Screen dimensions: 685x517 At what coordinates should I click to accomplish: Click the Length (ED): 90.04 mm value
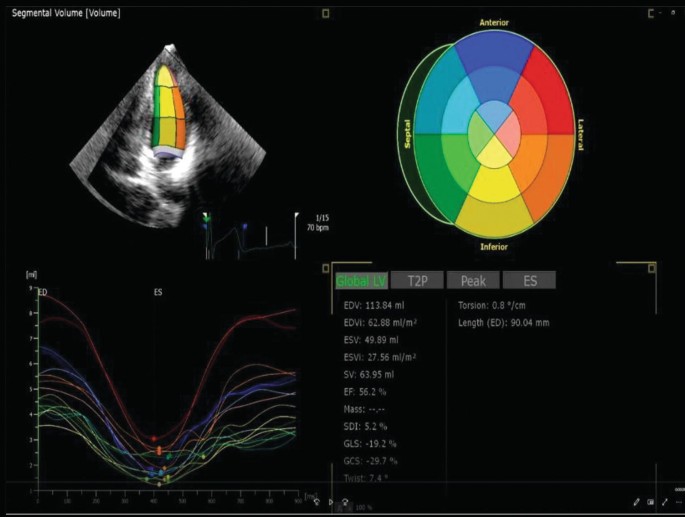[504, 323]
